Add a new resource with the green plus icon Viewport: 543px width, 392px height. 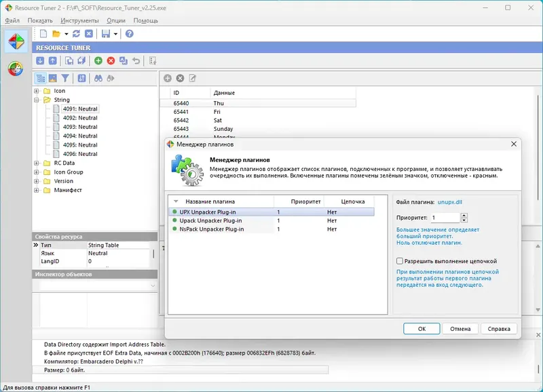coord(98,61)
